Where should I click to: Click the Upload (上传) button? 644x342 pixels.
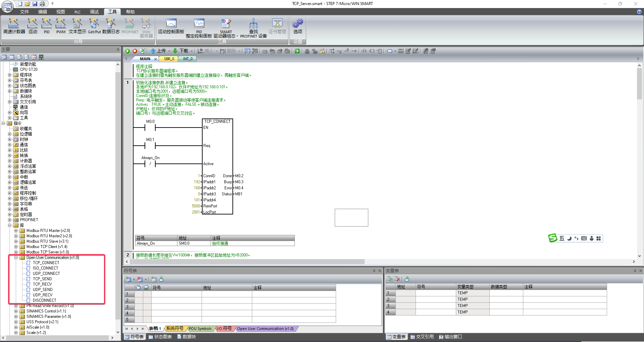point(158,51)
